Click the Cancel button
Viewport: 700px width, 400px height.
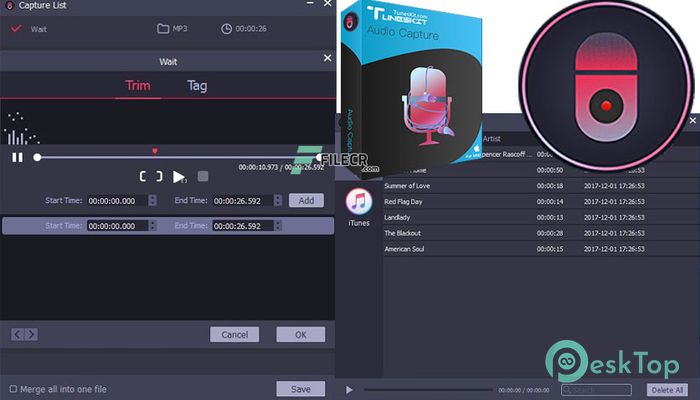[x=234, y=334]
